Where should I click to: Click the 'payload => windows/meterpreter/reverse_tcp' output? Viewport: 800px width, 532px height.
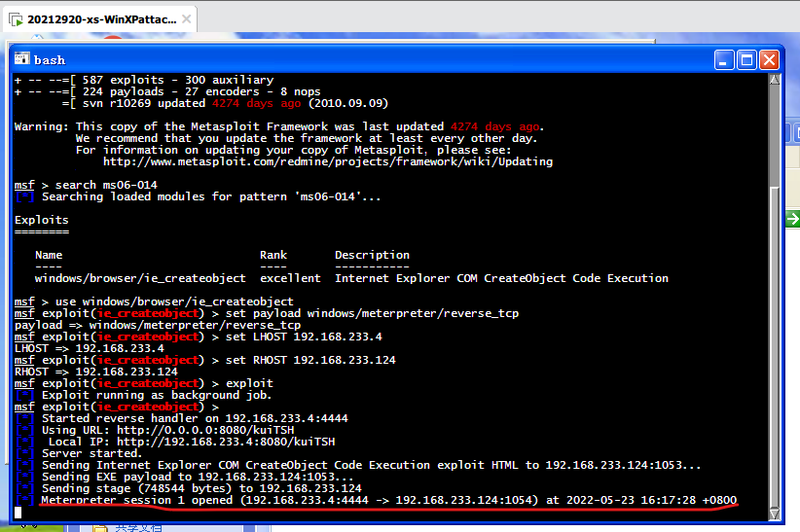click(x=158, y=325)
